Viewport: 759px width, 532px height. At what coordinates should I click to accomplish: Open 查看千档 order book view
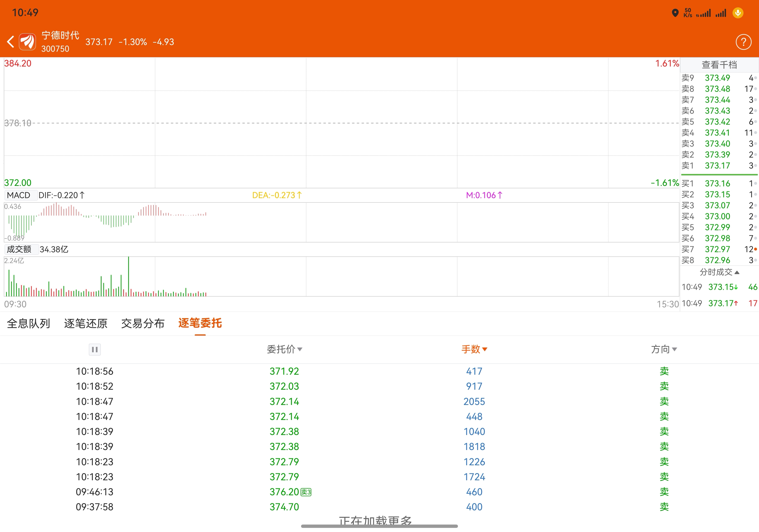click(x=719, y=65)
